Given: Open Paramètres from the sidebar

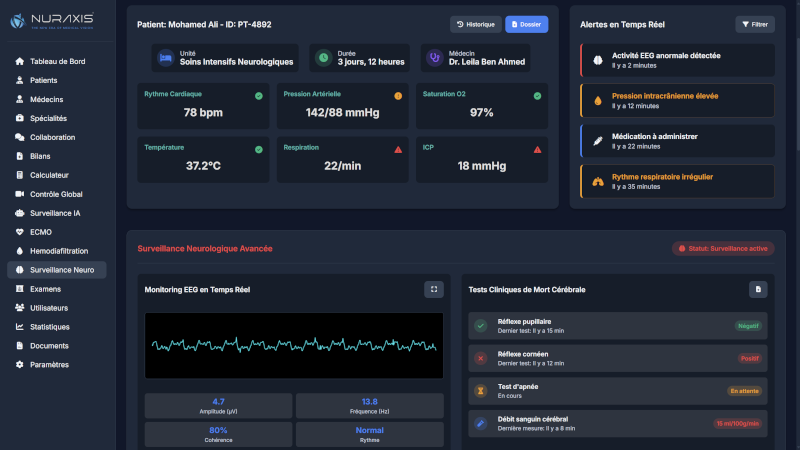Looking at the screenshot, I should coord(49,365).
